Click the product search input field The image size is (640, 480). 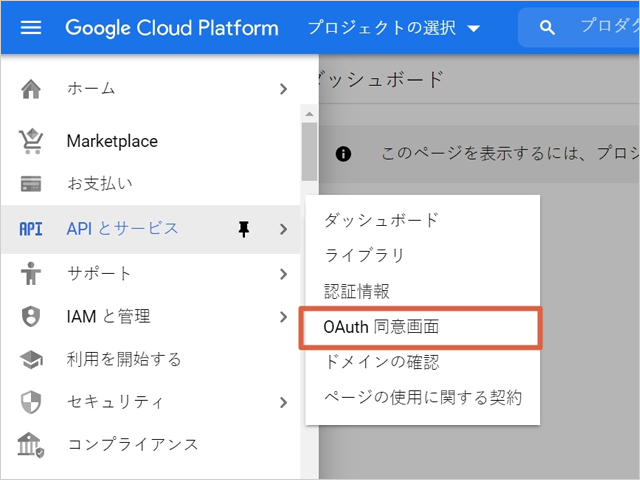point(579,28)
